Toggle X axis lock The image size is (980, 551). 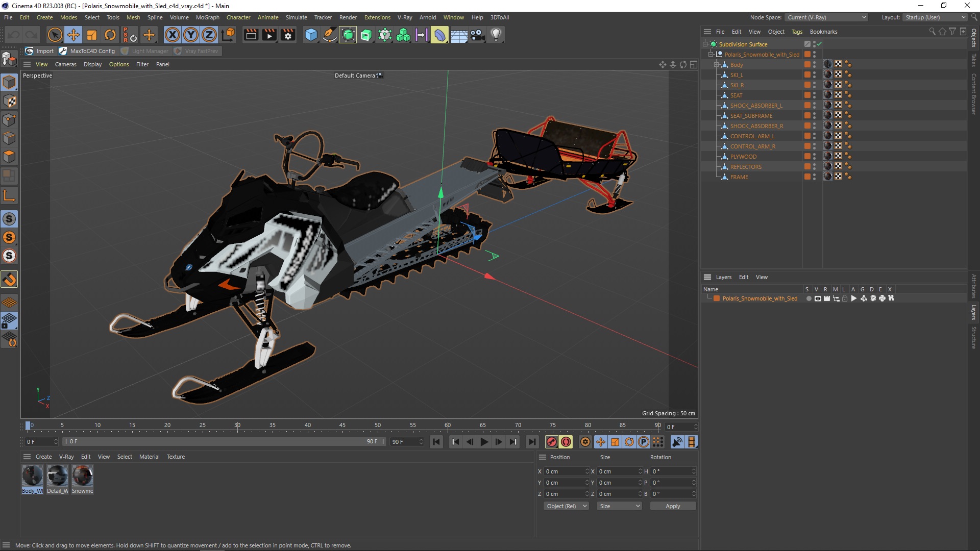(173, 35)
